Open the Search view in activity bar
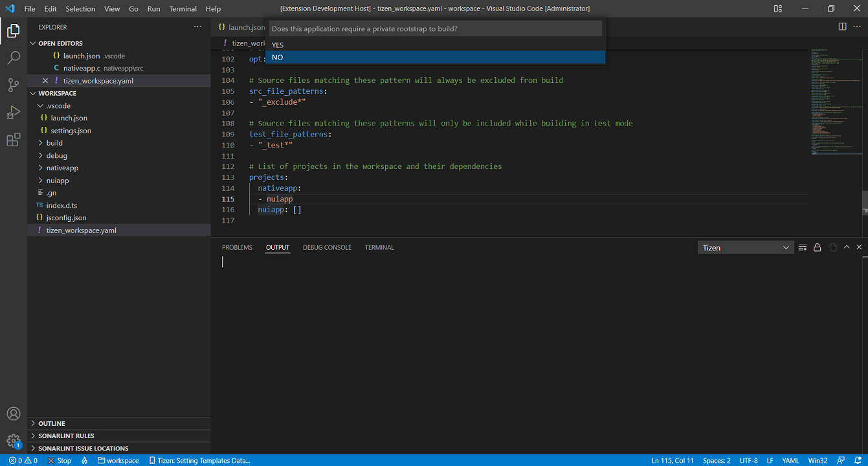 pos(14,58)
